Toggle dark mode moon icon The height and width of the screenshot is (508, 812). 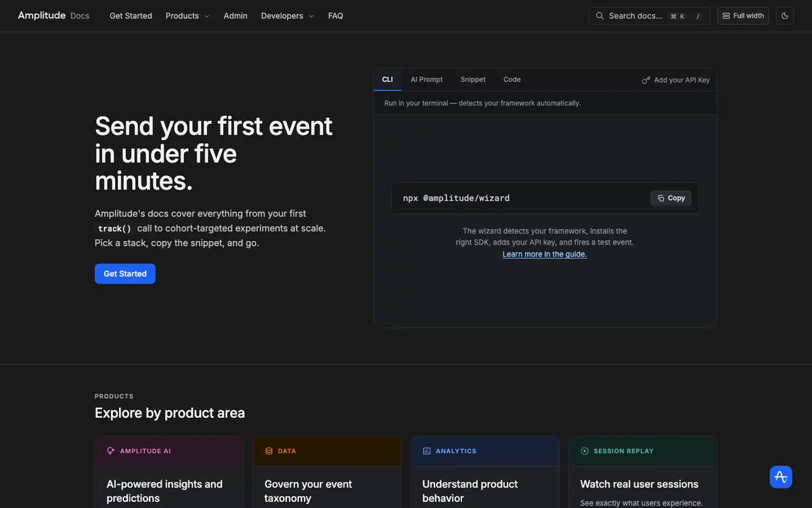[785, 16]
